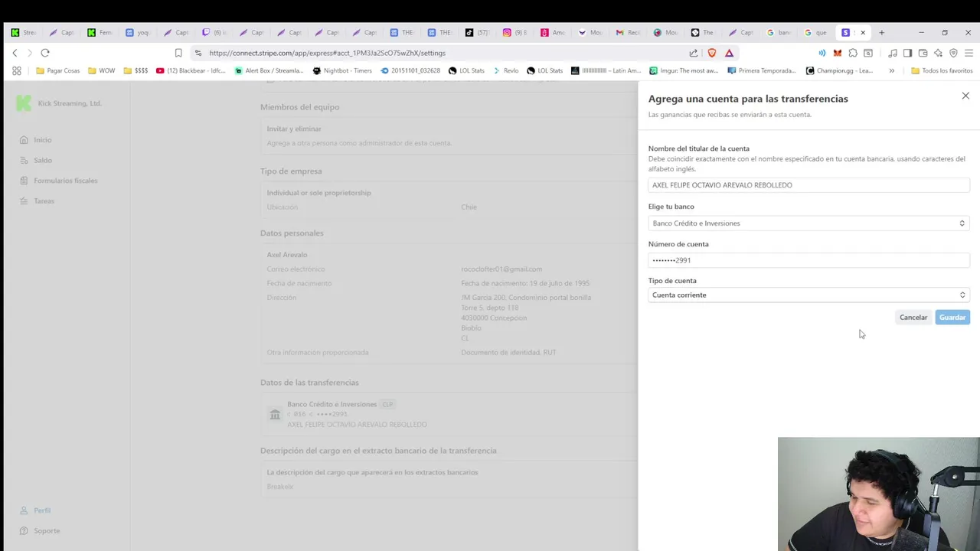Switch to the Google 'banc' tab
Viewport: 980px width, 551px height.
(777, 33)
